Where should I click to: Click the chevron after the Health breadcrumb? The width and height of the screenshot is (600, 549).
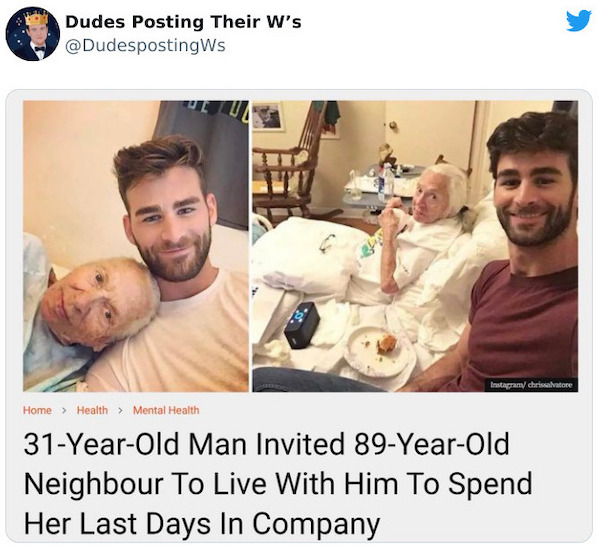click(121, 410)
